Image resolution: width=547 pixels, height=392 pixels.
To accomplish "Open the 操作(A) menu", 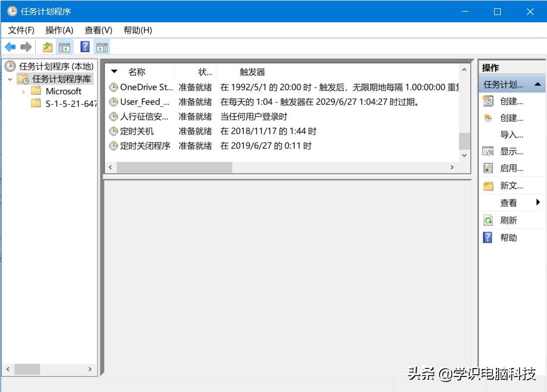I will 58,30.
